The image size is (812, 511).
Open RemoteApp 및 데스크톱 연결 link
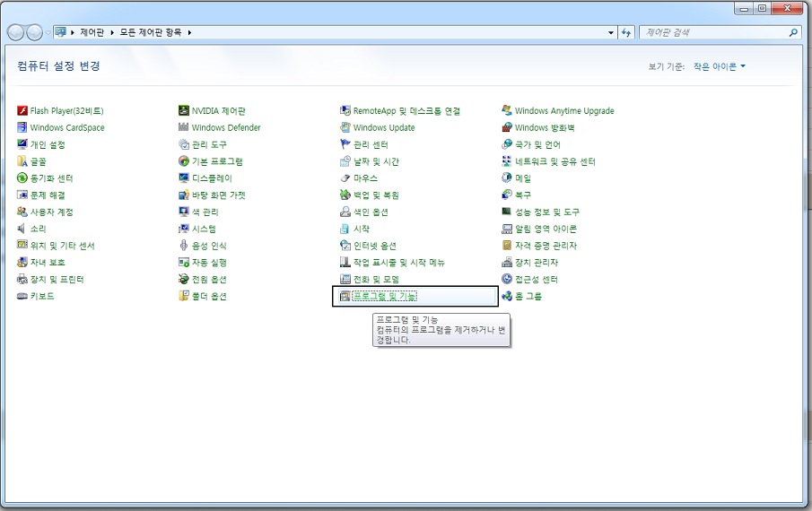click(406, 110)
